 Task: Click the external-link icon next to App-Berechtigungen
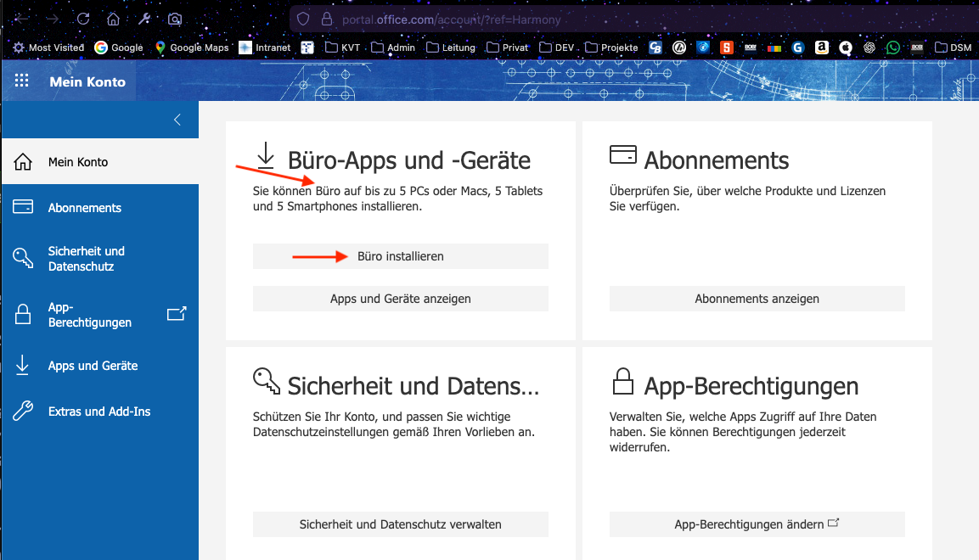click(x=177, y=314)
